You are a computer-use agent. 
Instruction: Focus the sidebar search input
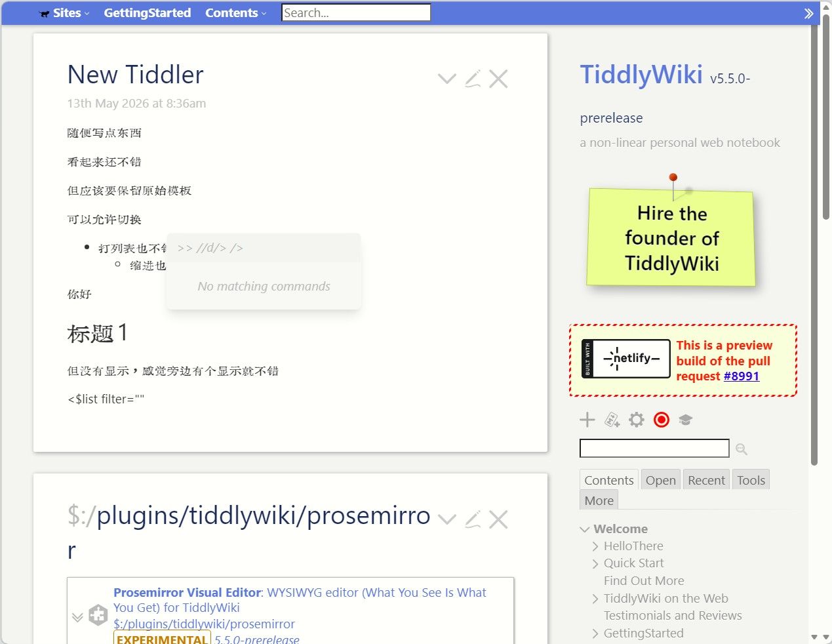[654, 449]
